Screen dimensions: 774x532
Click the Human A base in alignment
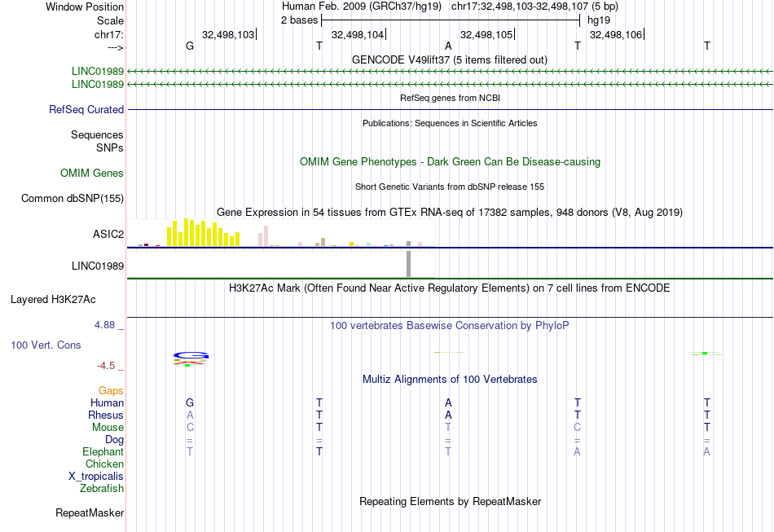pos(448,403)
